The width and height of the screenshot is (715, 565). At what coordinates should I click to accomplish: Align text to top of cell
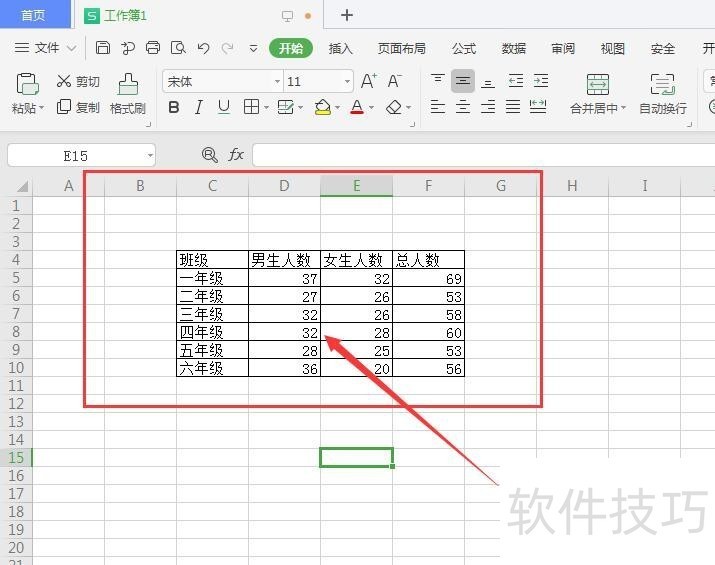(x=438, y=81)
